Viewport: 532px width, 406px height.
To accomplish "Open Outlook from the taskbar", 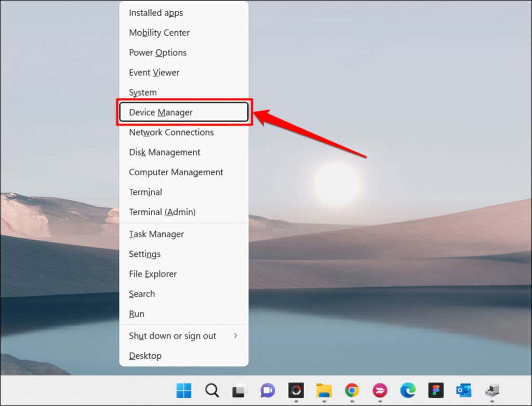I will point(464,390).
